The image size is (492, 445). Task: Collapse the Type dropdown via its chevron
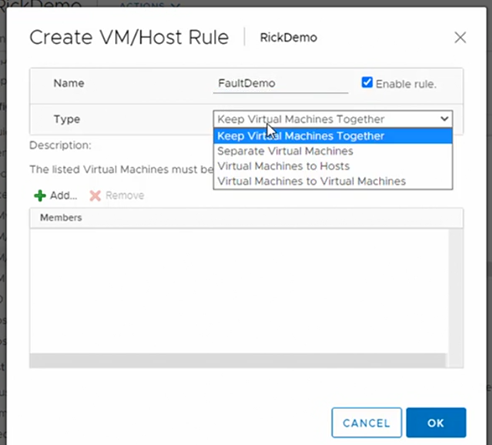coord(444,119)
